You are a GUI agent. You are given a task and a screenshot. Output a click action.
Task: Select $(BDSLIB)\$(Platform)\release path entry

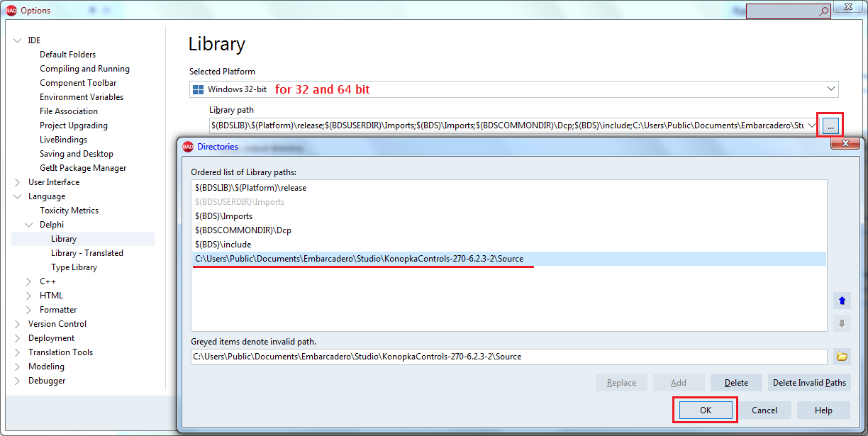(509, 188)
